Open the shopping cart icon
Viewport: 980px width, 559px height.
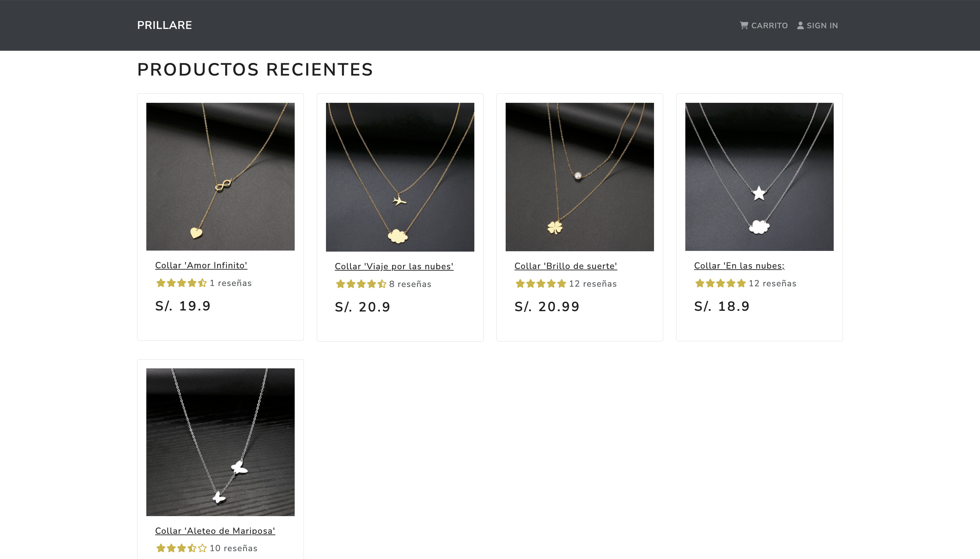[x=744, y=25]
